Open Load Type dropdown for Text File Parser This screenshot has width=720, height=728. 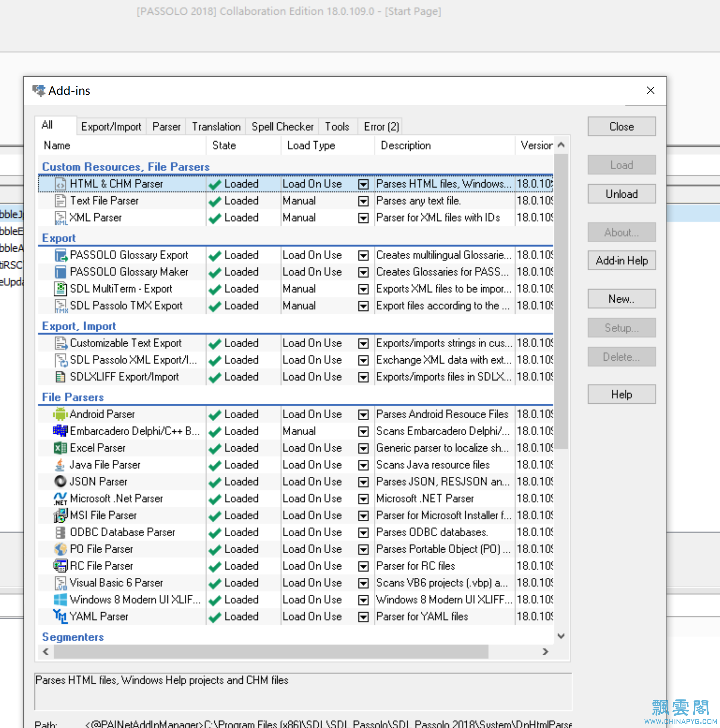tap(363, 201)
